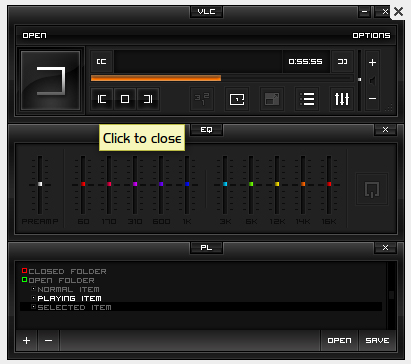The image size is (411, 364).
Task: Click the 14K equalizer slider
Action: click(303, 185)
